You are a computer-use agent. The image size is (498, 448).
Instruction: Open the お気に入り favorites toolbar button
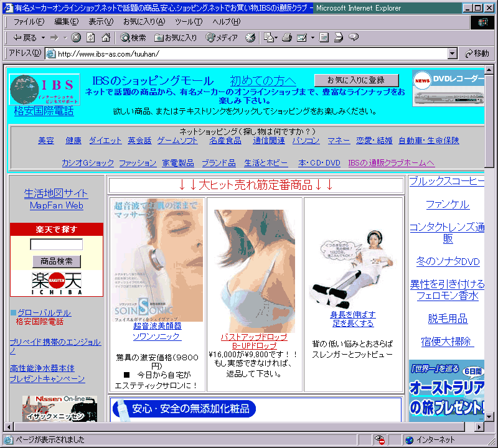pos(176,37)
